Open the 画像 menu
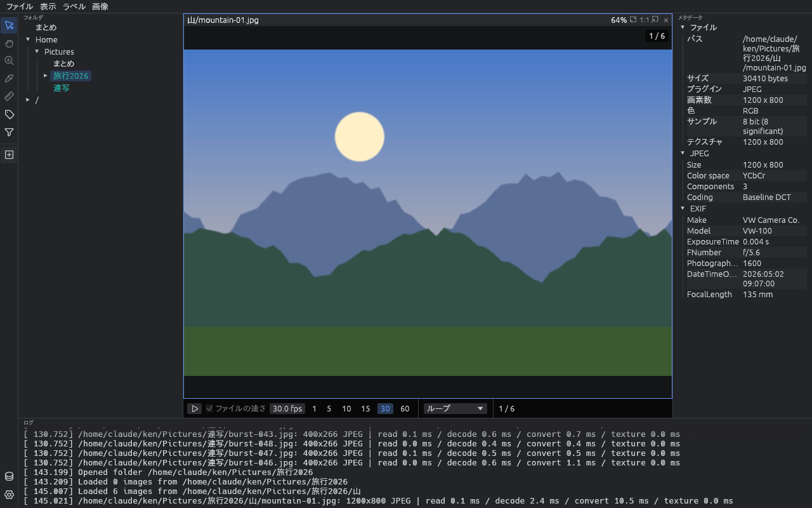The width and height of the screenshot is (812, 508). click(100, 6)
